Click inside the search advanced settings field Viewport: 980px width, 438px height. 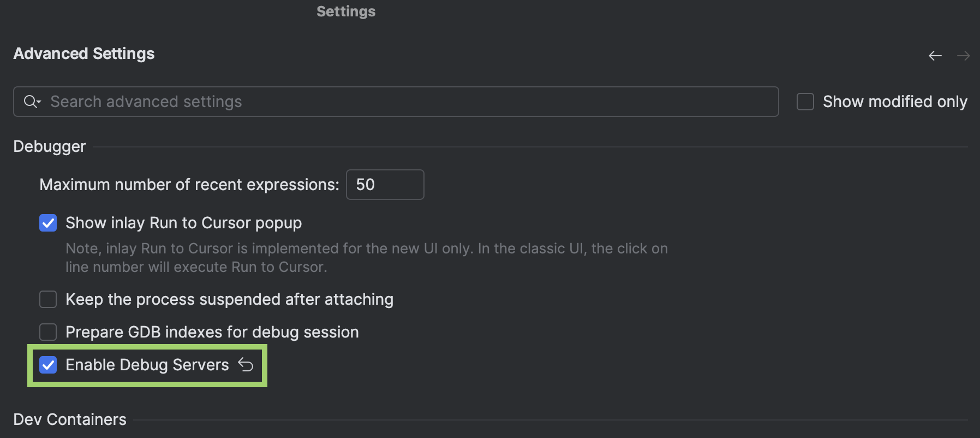click(x=382, y=102)
